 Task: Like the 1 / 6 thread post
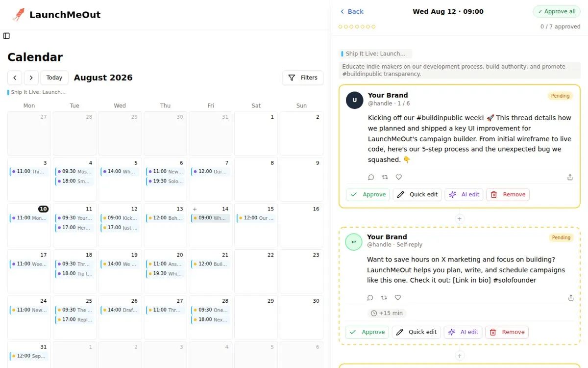coord(398,177)
